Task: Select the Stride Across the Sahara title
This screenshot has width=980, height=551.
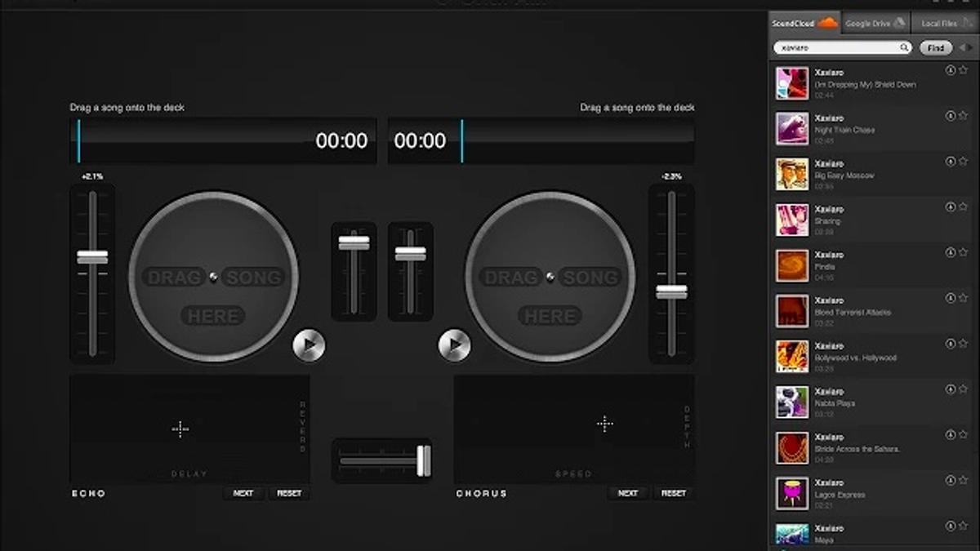Action: (857, 450)
